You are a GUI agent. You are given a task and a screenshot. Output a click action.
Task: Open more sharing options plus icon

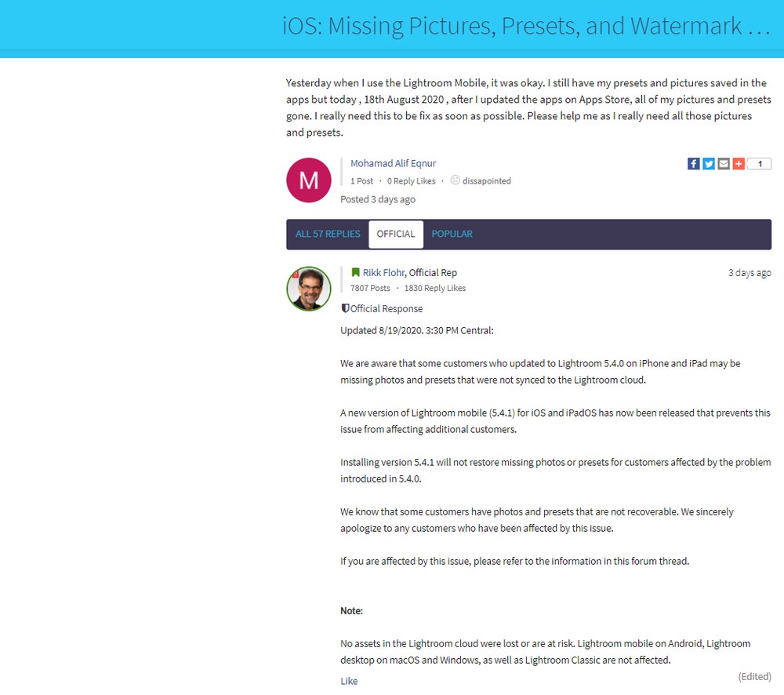pyautogui.click(x=739, y=164)
